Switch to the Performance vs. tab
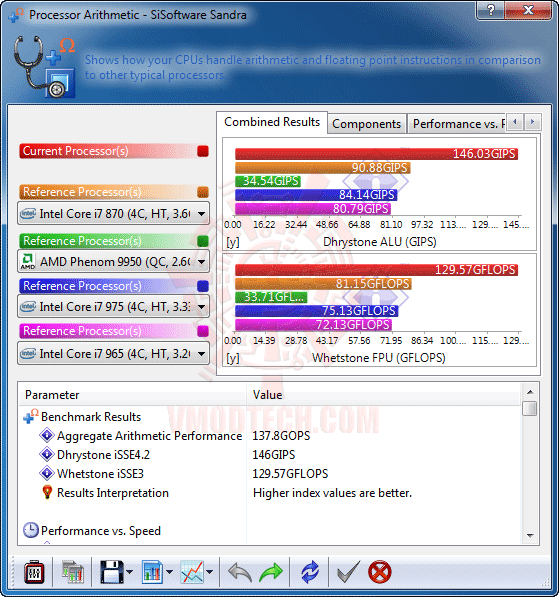The image size is (559, 597). click(x=457, y=124)
